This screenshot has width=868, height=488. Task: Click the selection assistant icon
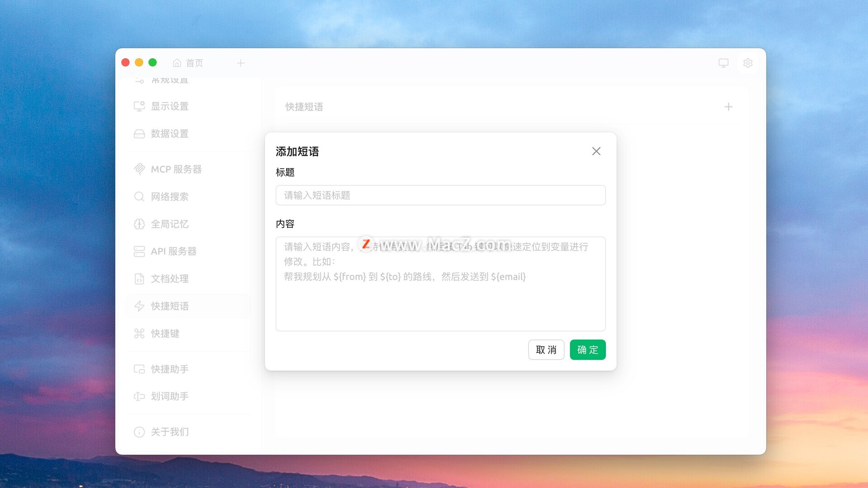139,396
